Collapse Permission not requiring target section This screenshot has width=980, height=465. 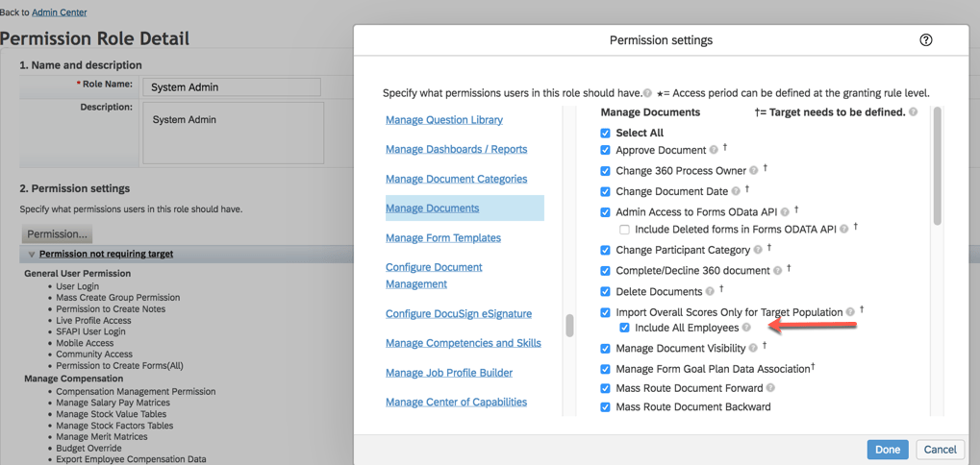pos(31,255)
